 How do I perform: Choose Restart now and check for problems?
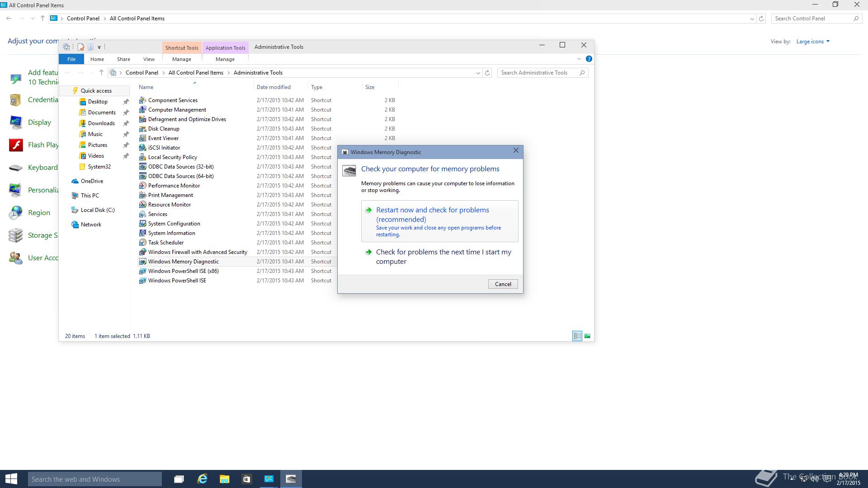click(439, 221)
